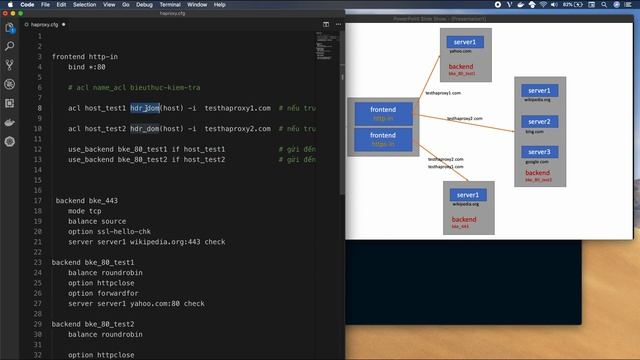Open the Debug view in activity bar
The height and width of the screenshot is (360, 640).
coord(9,84)
